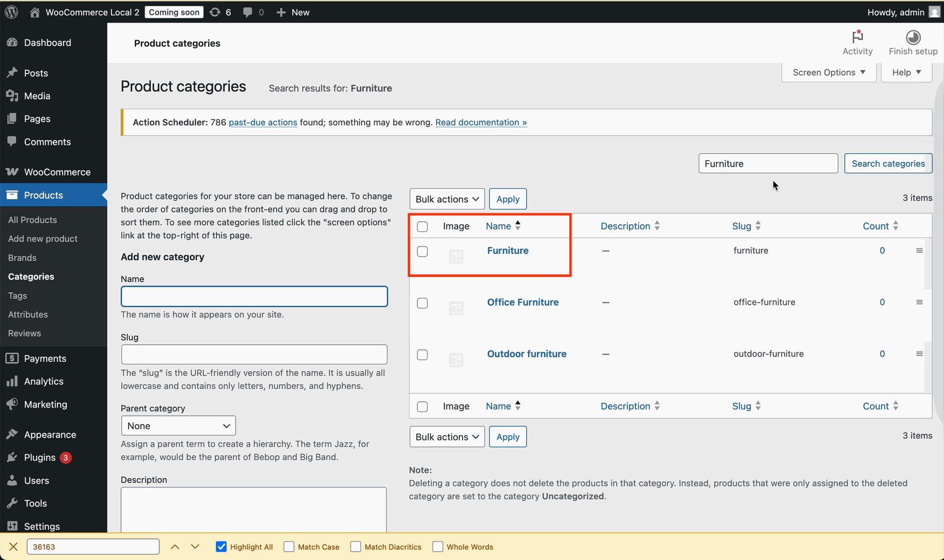Screen dimensions: 944x560
Task: Click the bottom Apply button
Action: click(x=508, y=437)
